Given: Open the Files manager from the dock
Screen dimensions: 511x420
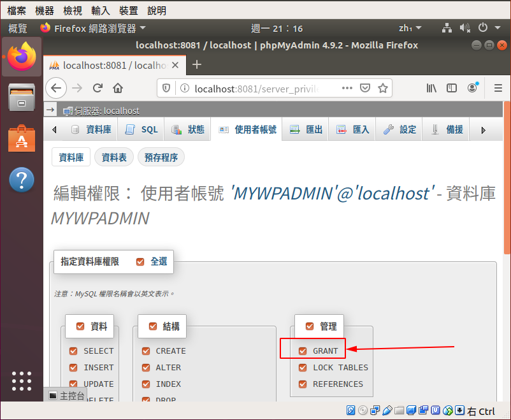Looking at the screenshot, I should 22,97.
